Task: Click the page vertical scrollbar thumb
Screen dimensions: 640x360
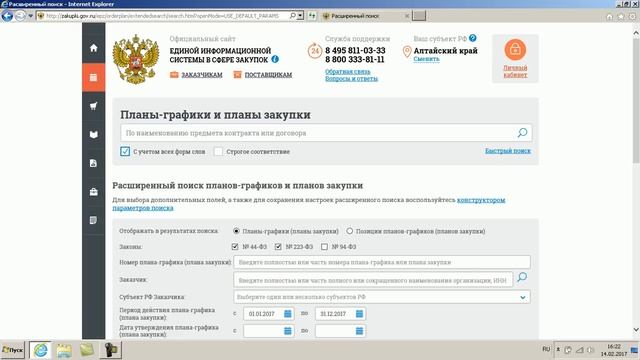Action: 636,101
